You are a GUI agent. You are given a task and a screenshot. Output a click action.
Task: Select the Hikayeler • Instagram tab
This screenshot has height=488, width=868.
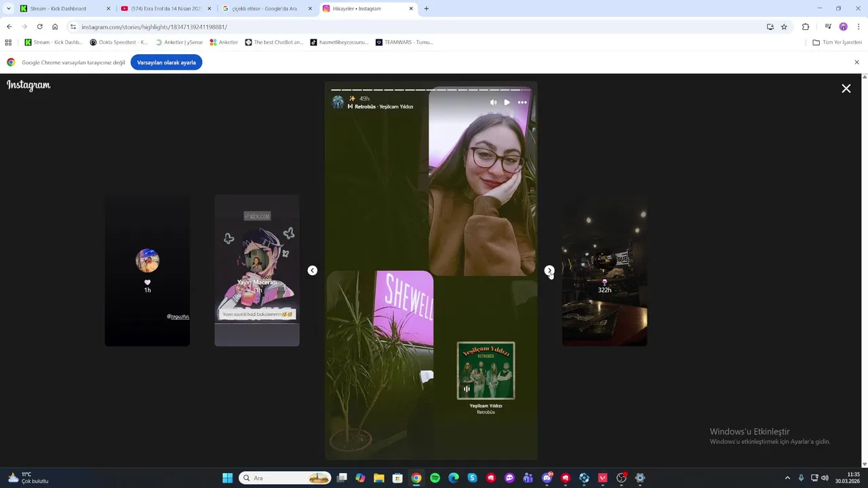click(x=367, y=9)
